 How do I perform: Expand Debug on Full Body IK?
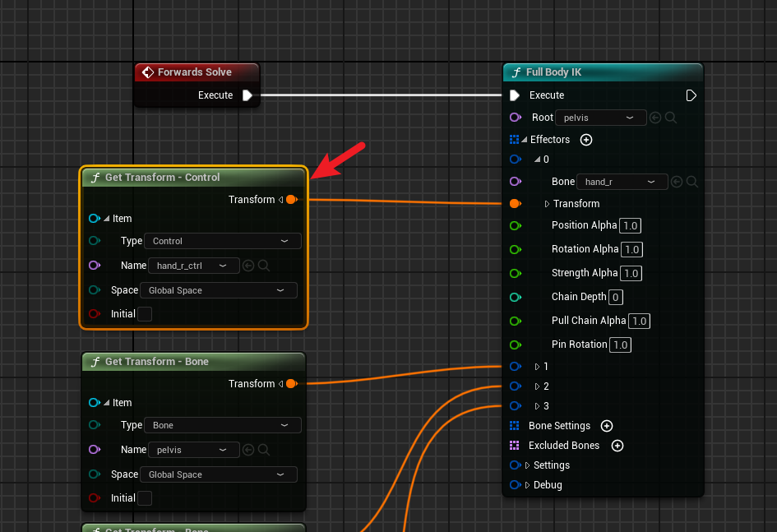(x=527, y=485)
